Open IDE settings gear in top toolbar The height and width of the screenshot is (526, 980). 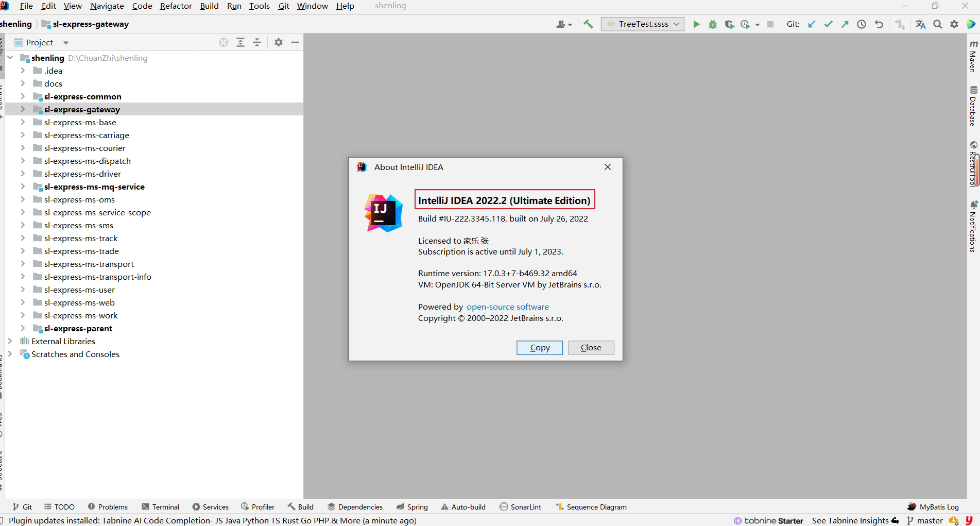[x=954, y=24]
